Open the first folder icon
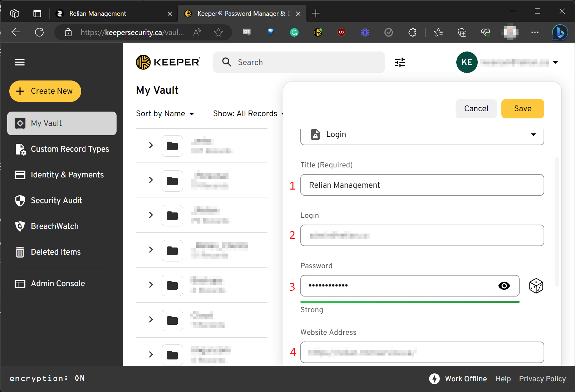 click(172, 146)
